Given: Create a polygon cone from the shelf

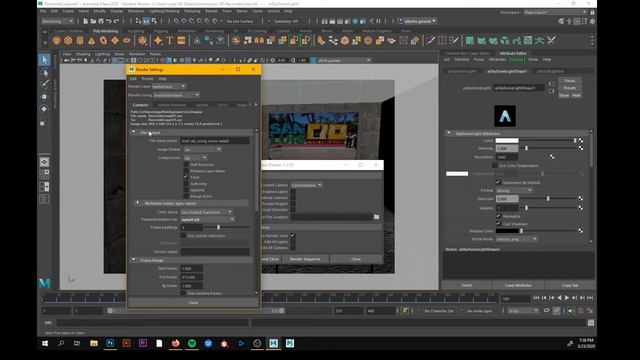Looking at the screenshot, I should coord(91,40).
